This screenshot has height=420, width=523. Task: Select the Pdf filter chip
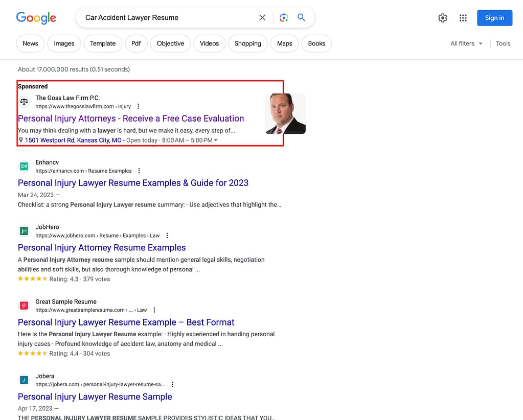click(x=136, y=43)
